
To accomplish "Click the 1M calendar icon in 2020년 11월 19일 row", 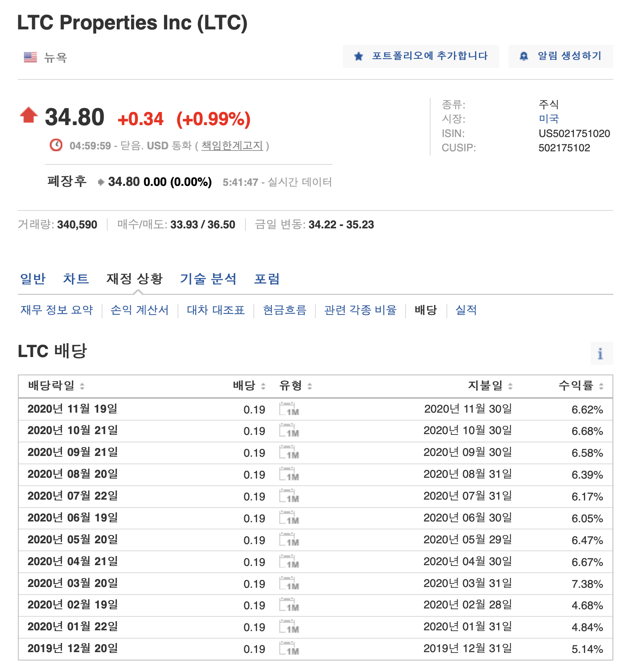I will [x=289, y=409].
